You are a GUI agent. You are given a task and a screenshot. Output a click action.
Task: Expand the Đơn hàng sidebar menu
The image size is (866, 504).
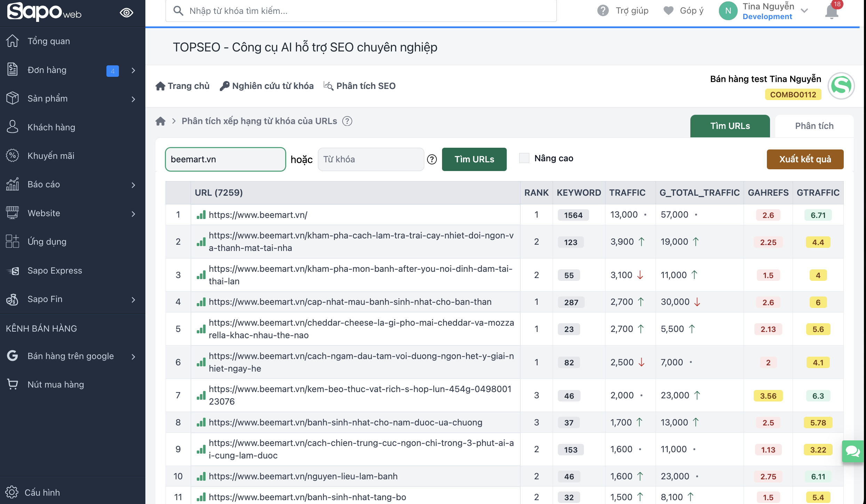click(133, 71)
